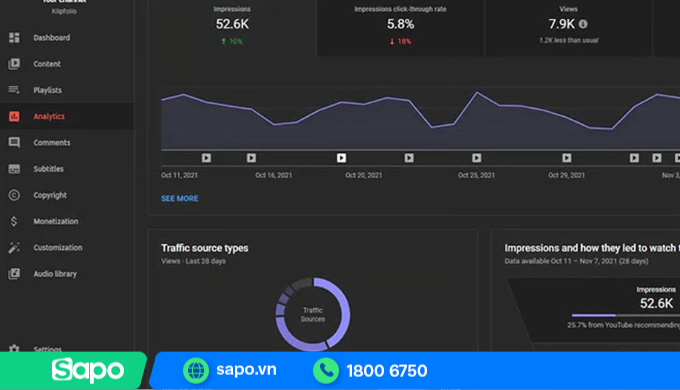Screen dimensions: 680x390
Task: Click the Subtitles caption icon
Action: [14, 169]
